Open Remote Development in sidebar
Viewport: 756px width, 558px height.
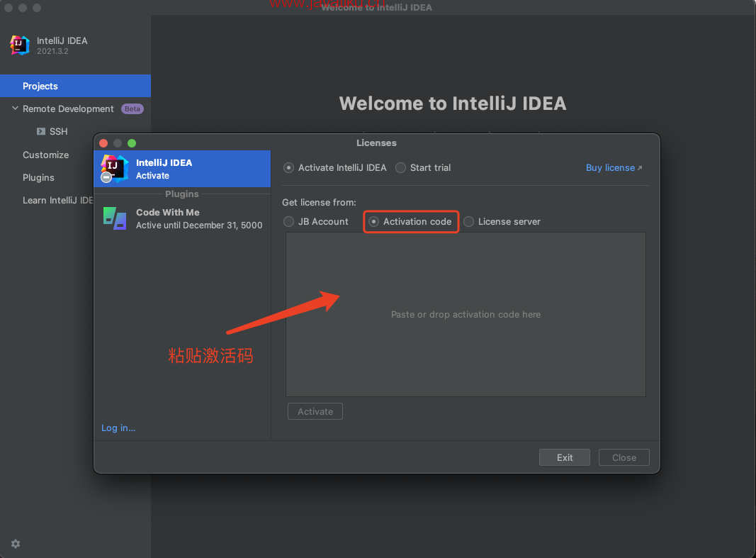[x=68, y=109]
